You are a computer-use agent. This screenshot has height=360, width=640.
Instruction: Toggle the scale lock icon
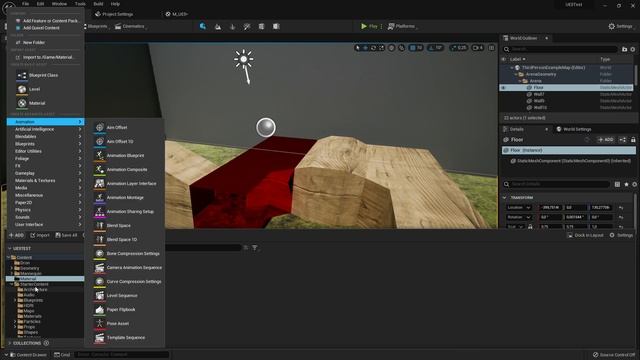point(530,227)
